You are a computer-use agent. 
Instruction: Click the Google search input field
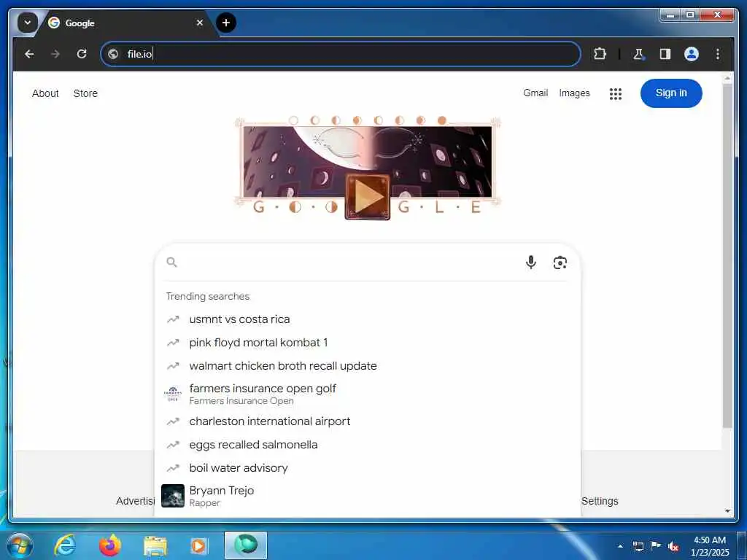tap(350, 262)
